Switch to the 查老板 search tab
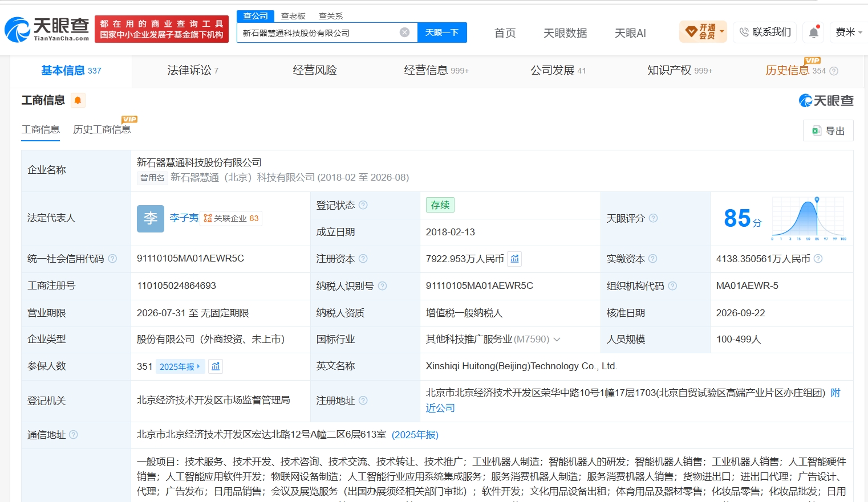The width and height of the screenshot is (868, 502). 293,16
